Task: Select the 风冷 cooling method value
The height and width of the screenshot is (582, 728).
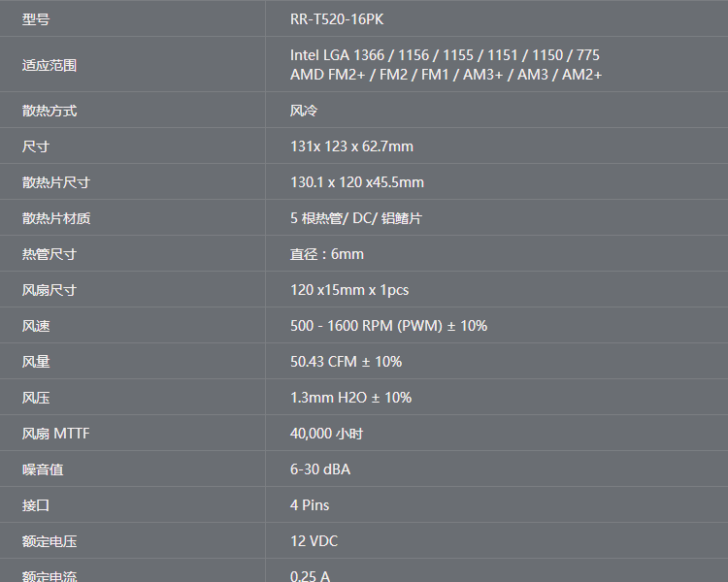Action: (x=304, y=111)
